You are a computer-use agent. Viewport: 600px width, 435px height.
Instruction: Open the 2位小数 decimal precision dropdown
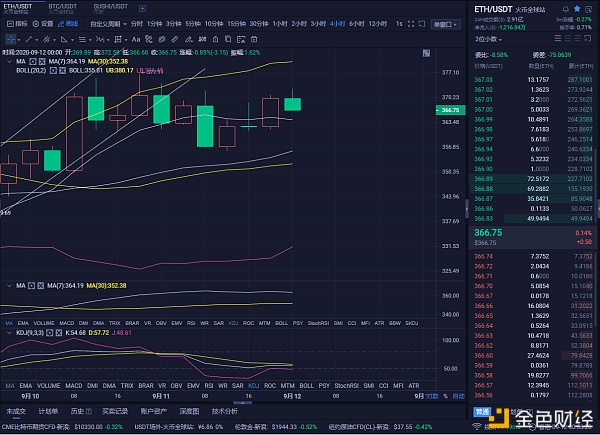488,39
